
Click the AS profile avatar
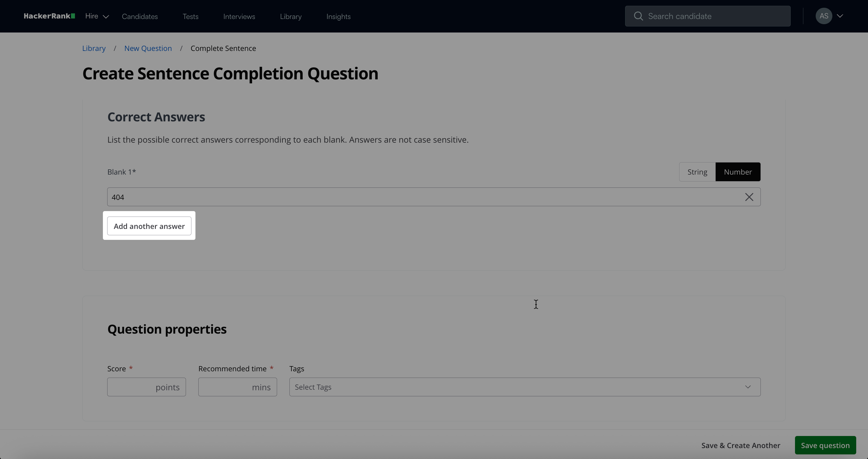tap(823, 16)
